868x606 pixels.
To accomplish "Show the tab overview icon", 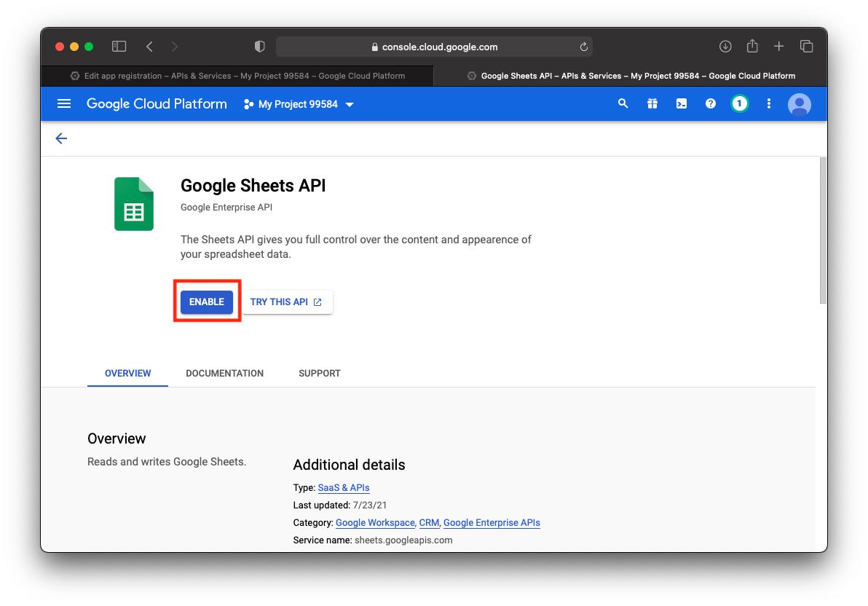I will tap(806, 47).
